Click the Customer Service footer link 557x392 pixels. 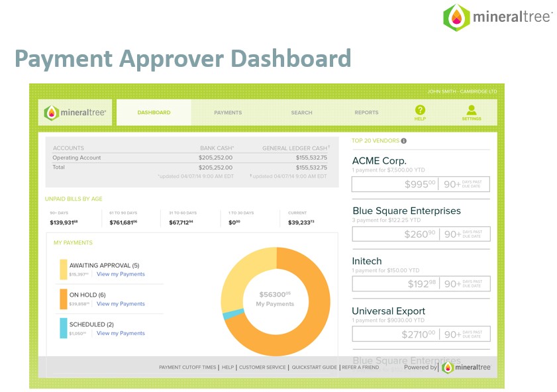pos(262,367)
